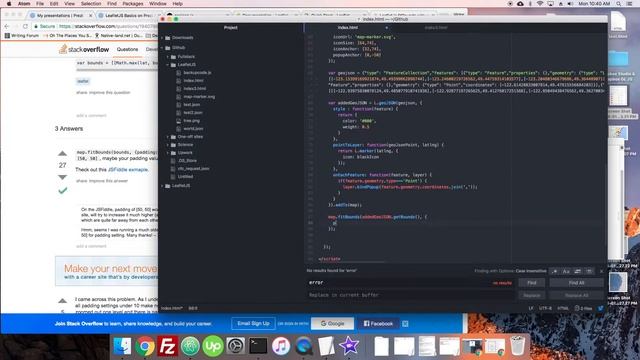Open the Packages menu
This screenshot has height=360, width=640.
[x=133, y=4]
